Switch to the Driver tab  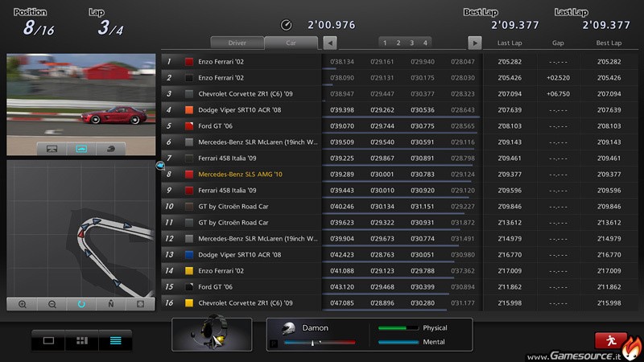237,43
